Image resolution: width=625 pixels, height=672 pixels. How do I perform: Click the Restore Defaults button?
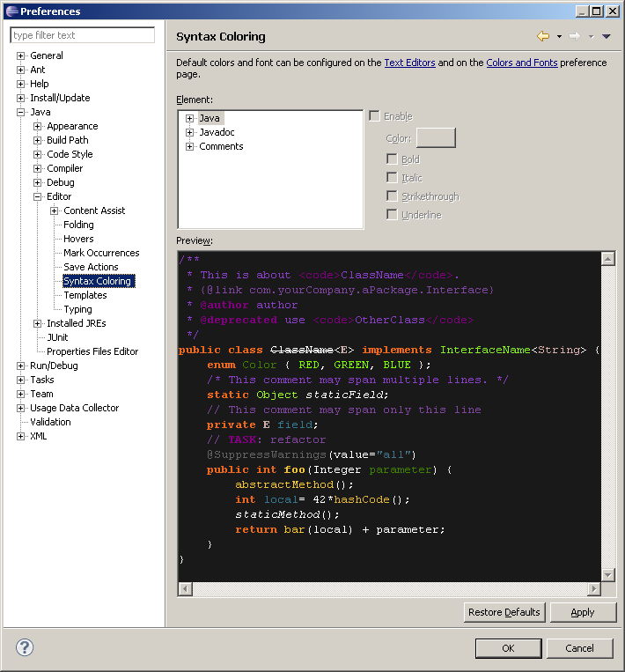504,612
